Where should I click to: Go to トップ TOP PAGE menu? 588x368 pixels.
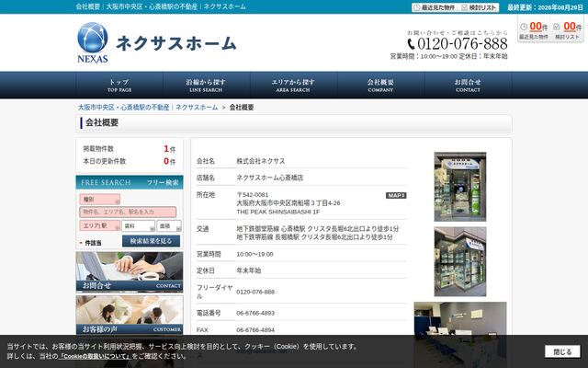pyautogui.click(x=119, y=86)
